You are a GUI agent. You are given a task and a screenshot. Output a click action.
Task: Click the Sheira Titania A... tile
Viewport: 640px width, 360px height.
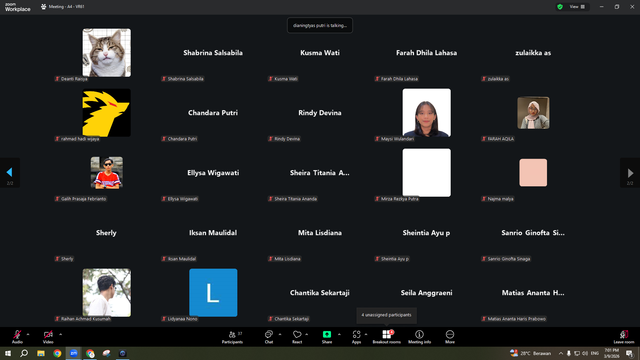[320, 173]
